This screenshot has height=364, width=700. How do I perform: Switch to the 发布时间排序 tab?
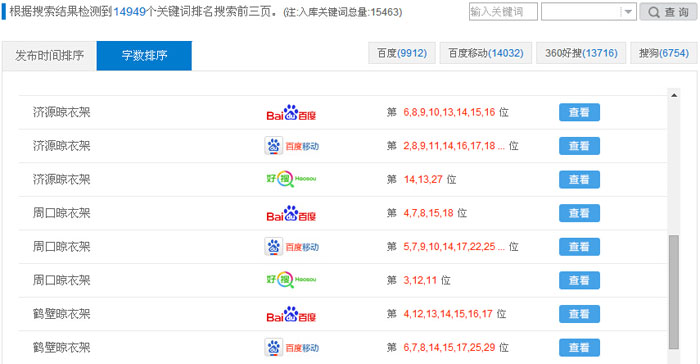coord(50,55)
